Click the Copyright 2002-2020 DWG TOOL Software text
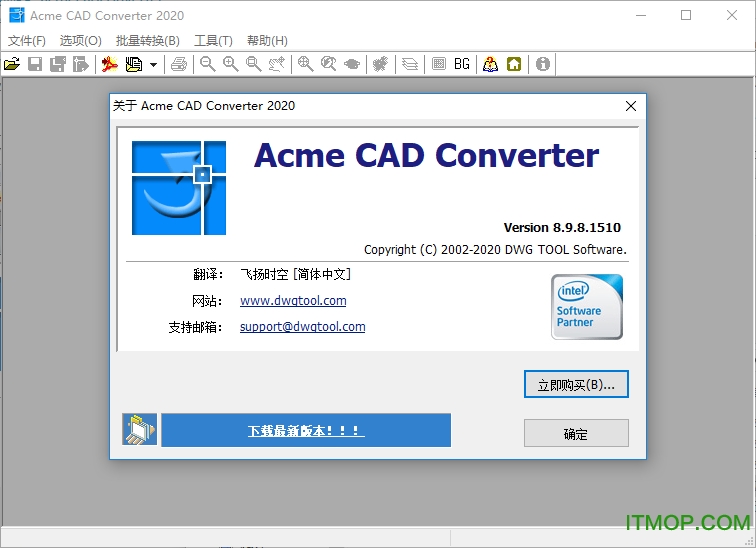Image resolution: width=756 pixels, height=548 pixels. pos(495,250)
